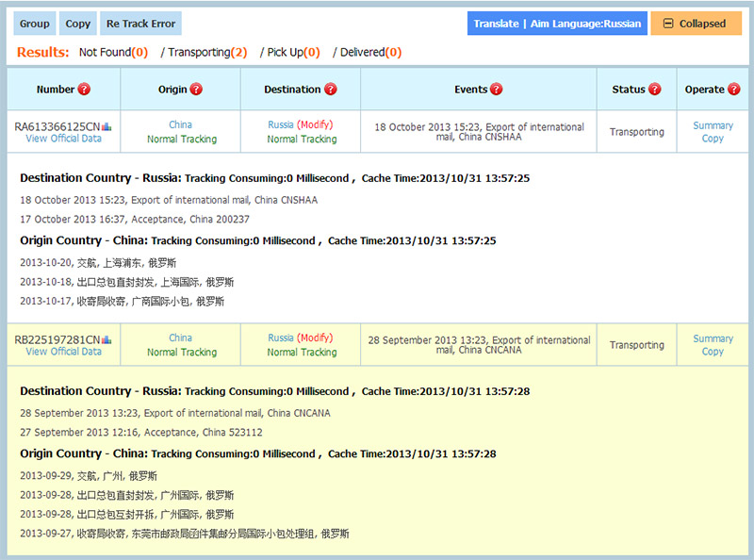This screenshot has width=754, height=560.
Task: Open View Official Data for RB225197281CN
Action: point(63,352)
